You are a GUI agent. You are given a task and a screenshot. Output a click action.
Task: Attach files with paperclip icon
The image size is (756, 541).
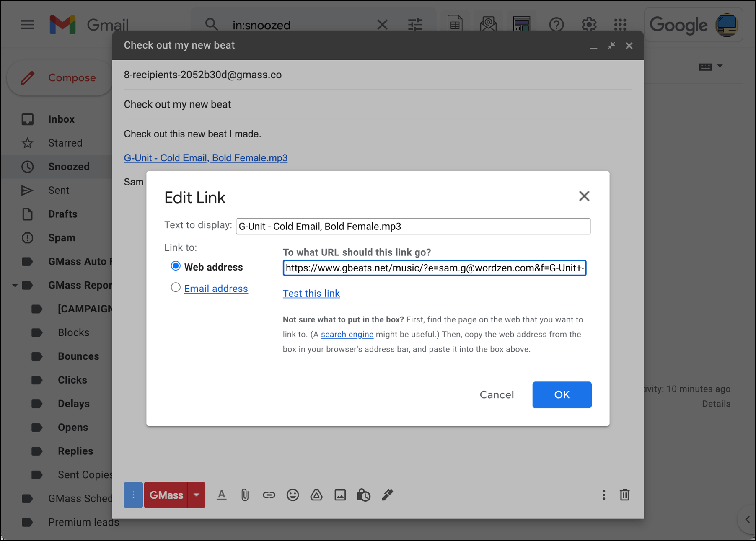pyautogui.click(x=245, y=495)
